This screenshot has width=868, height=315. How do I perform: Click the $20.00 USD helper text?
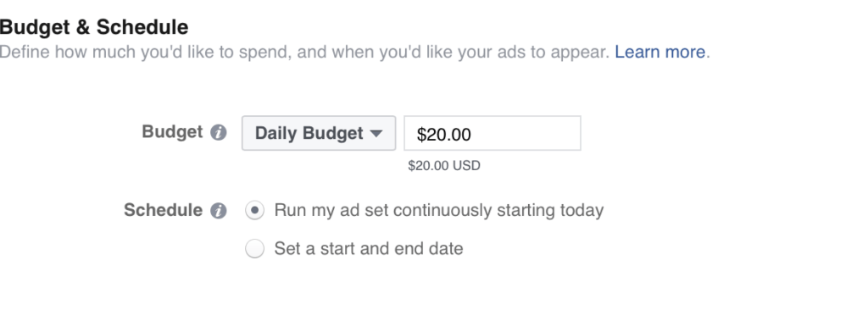[444, 166]
